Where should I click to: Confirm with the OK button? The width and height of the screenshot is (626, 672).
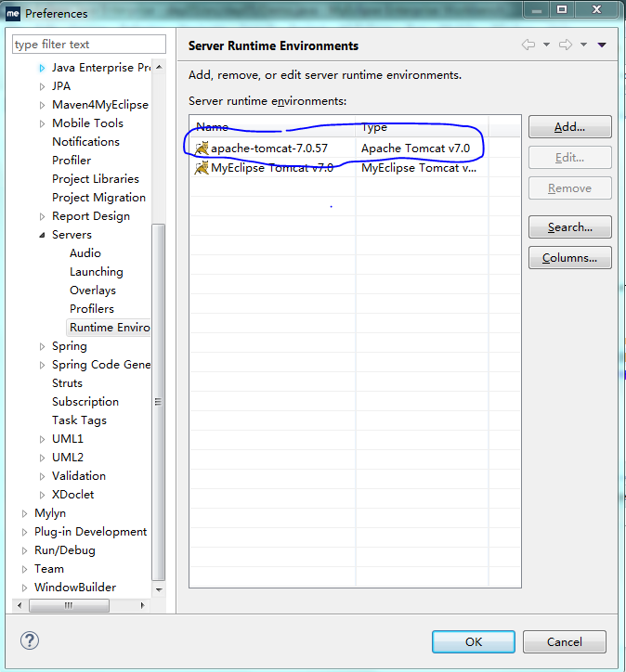pos(473,641)
